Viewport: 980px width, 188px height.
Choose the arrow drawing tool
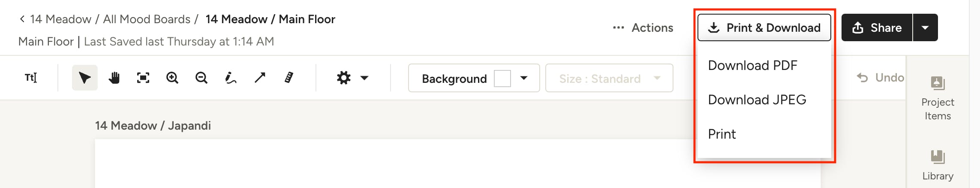pyautogui.click(x=260, y=78)
